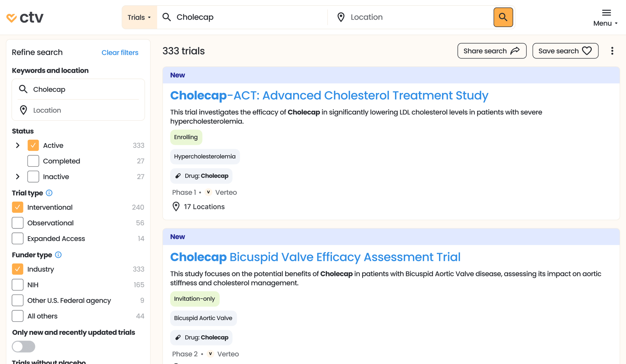Viewport: 626px width, 364px height.
Task: Uncheck the Interventional trial type checkbox
Action: point(18,207)
